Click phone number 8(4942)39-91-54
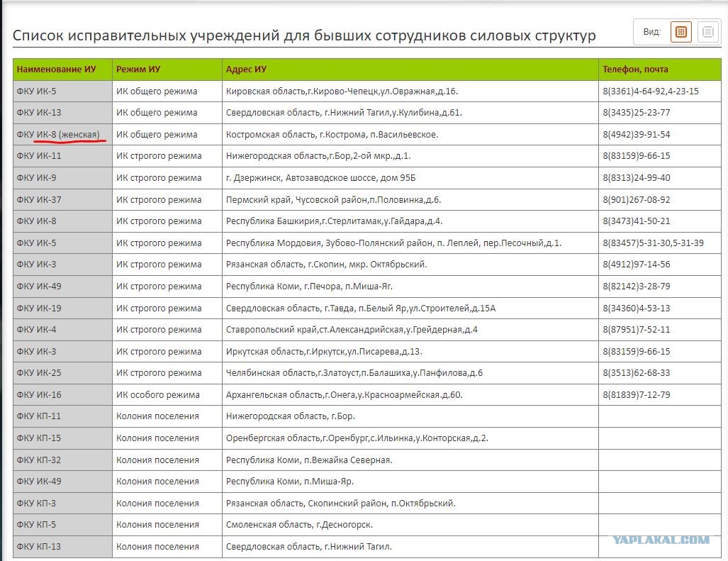 [637, 134]
